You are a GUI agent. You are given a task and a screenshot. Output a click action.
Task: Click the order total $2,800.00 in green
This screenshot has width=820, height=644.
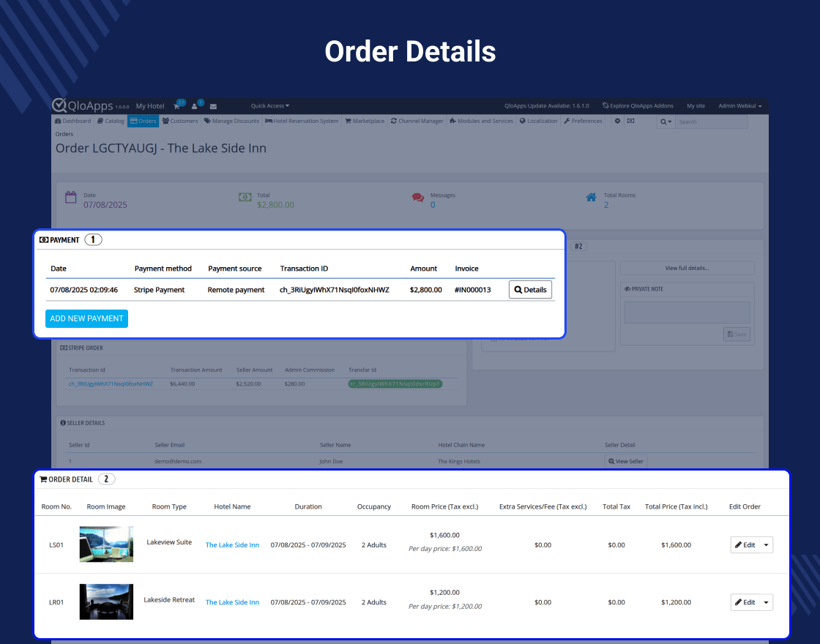pyautogui.click(x=275, y=205)
